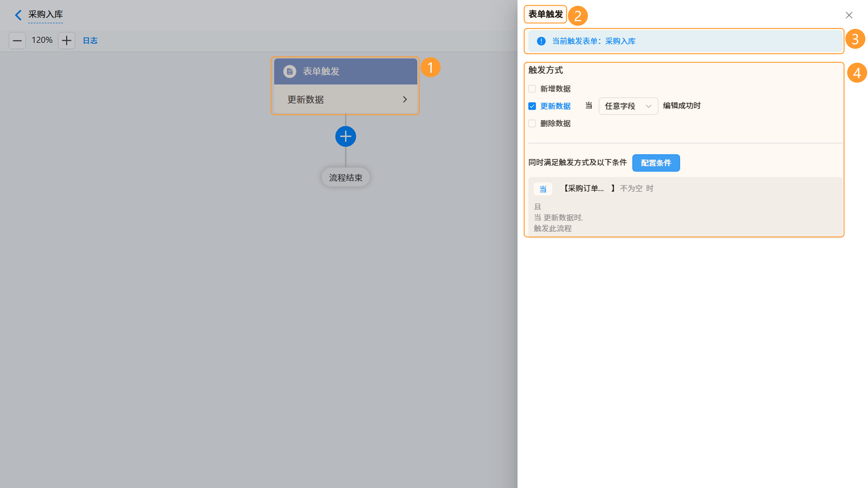The width and height of the screenshot is (868, 488).
Task: Enable the 新增数据 checkbox
Action: point(532,89)
